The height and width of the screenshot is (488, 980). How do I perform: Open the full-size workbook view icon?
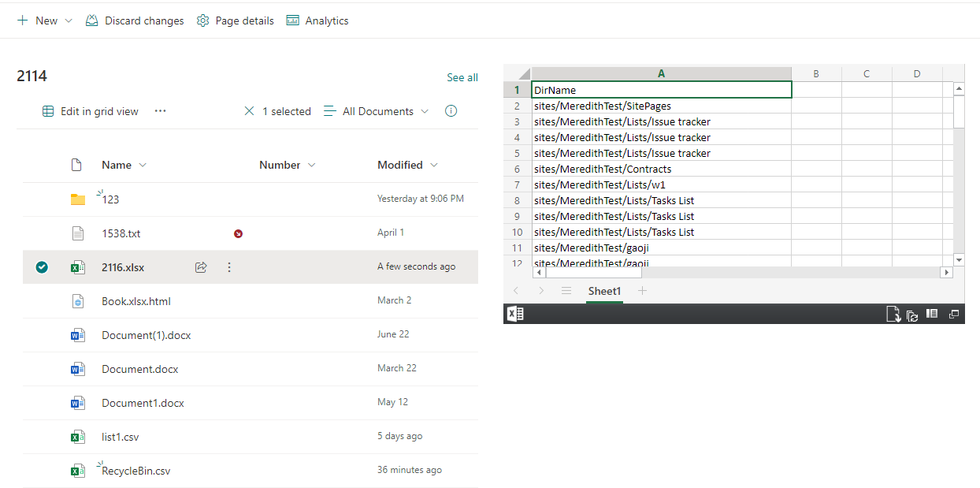(954, 314)
